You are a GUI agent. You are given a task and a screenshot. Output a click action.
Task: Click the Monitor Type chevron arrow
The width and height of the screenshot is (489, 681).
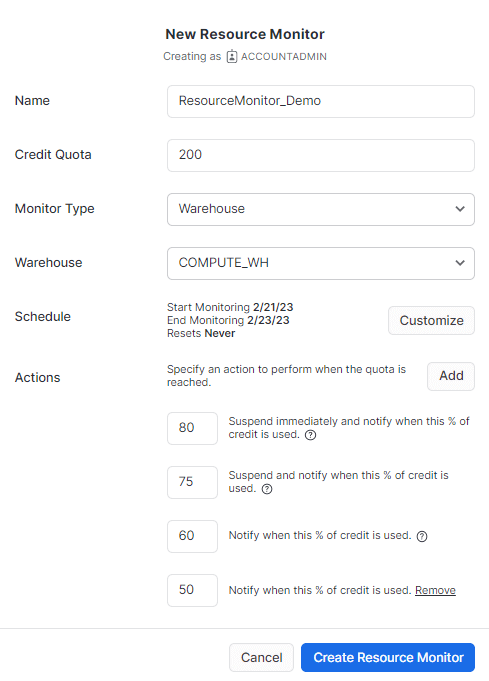[x=460, y=209]
